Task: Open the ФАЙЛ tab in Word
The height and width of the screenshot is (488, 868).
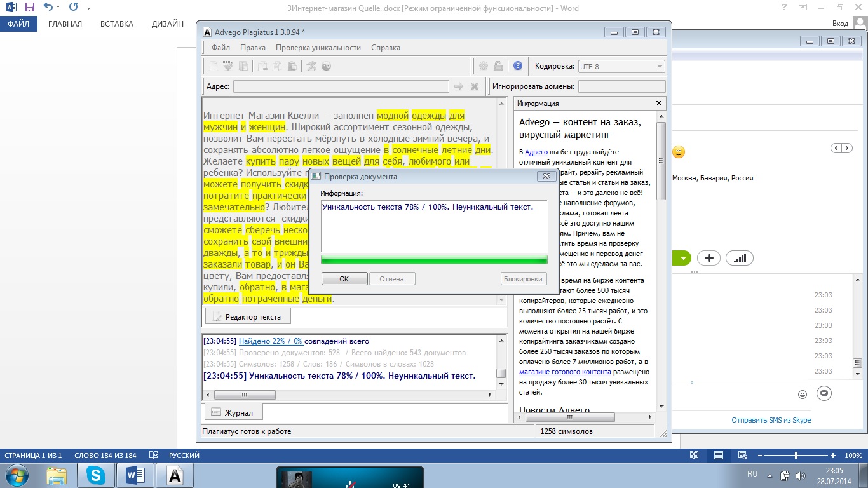Action: click(x=19, y=24)
